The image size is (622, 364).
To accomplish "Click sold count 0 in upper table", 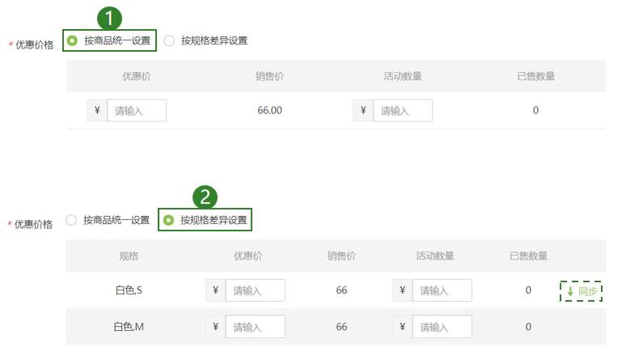I will pyautogui.click(x=535, y=110).
